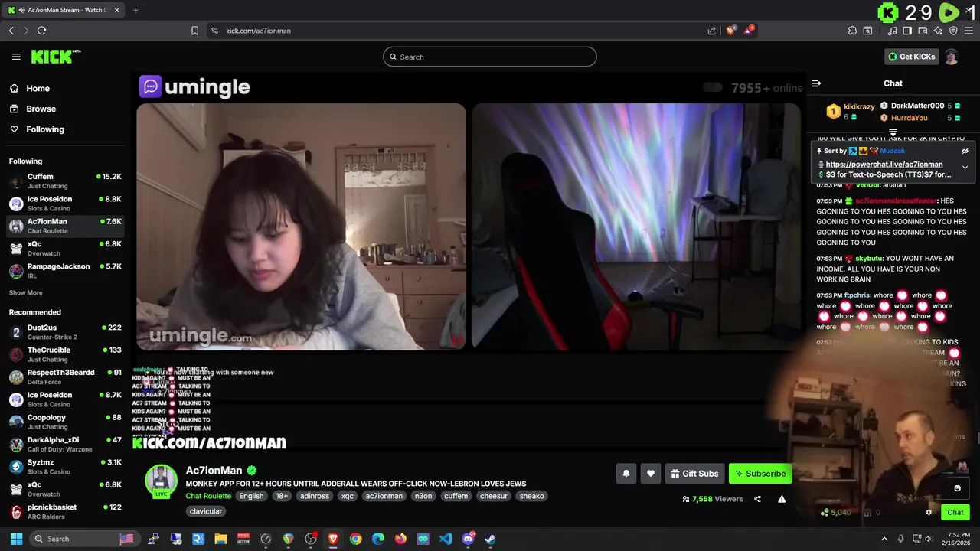
Task: Open Brave Rewards triangle icon
Action: pos(749,31)
